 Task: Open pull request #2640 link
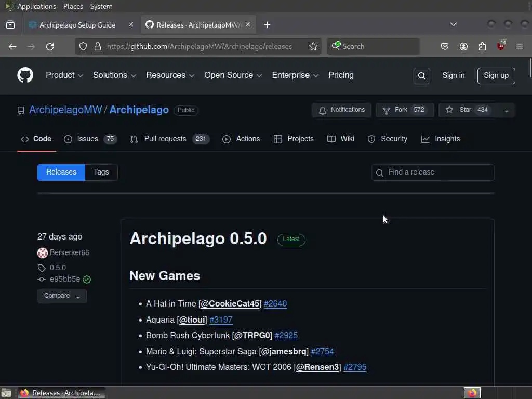click(275, 303)
